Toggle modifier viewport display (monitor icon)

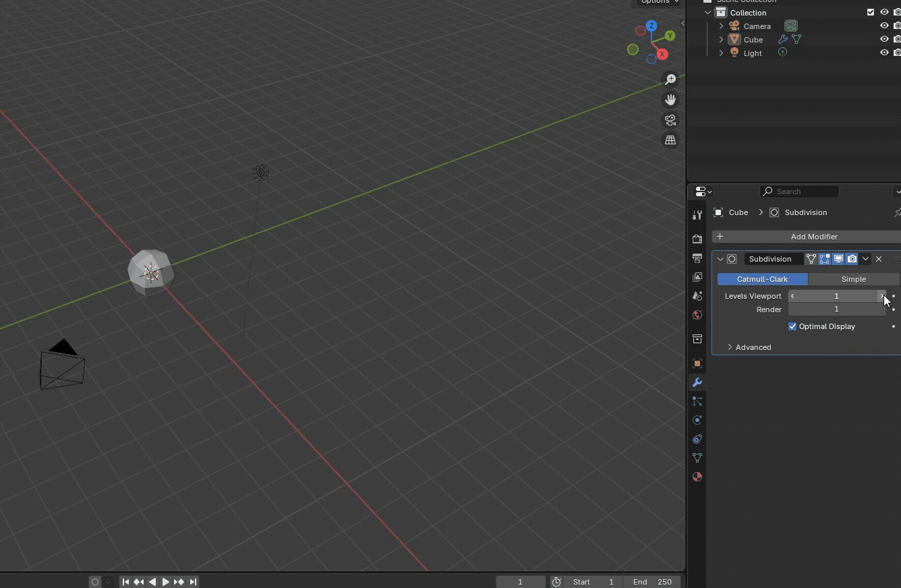pyautogui.click(x=838, y=259)
